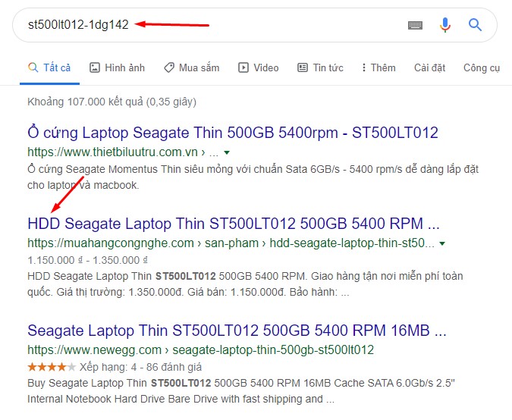Open 'Cài đặt' search settings
The image size is (512, 420).
click(429, 68)
